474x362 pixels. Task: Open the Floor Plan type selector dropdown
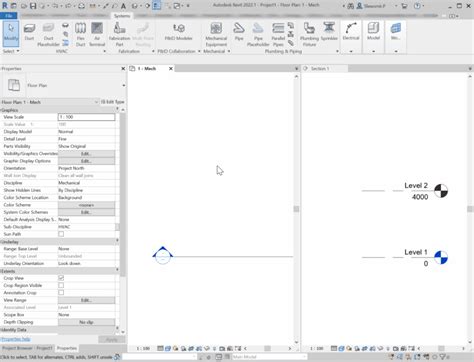(124, 85)
